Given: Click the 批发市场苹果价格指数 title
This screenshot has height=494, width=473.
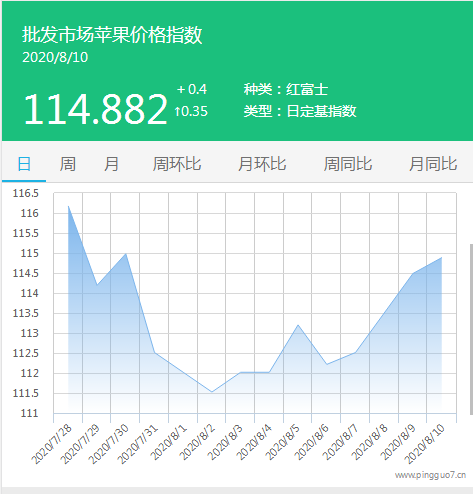Looking at the screenshot, I should (112, 35).
